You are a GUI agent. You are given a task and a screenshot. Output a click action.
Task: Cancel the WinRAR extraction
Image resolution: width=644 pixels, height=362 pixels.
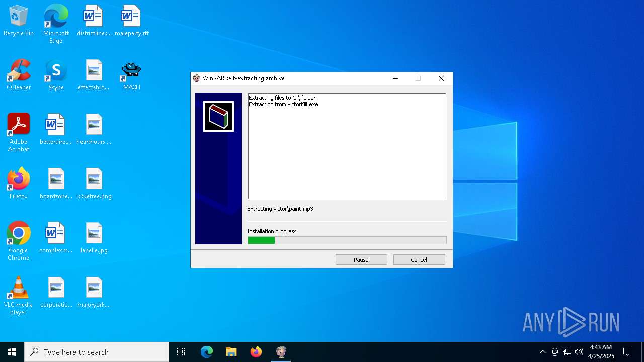(419, 260)
